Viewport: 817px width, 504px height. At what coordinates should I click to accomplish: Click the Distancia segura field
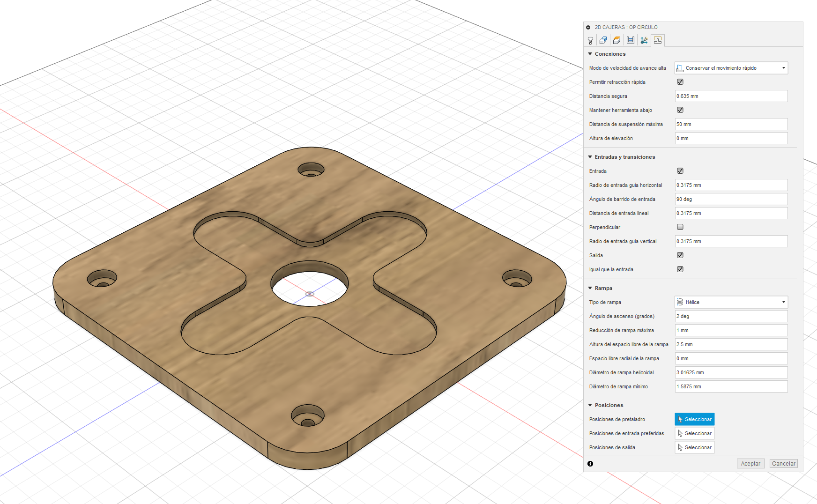731,96
